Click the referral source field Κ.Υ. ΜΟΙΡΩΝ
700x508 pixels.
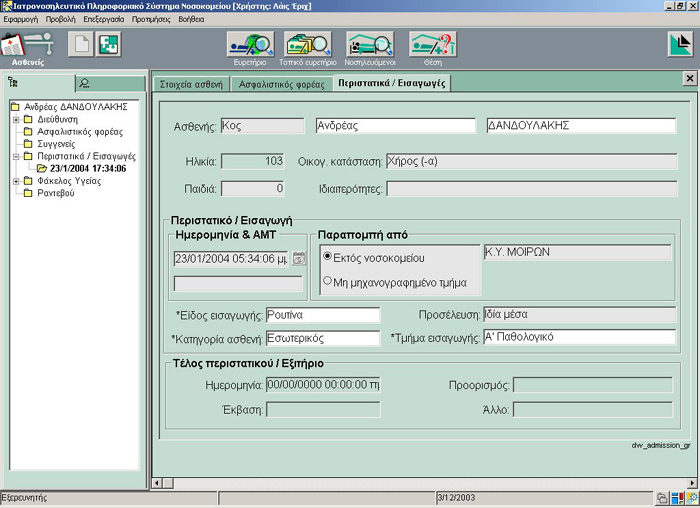pos(577,252)
